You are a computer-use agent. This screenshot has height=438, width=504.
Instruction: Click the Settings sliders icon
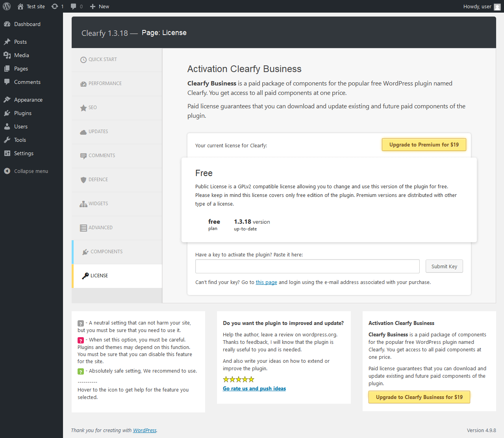[x=7, y=153]
